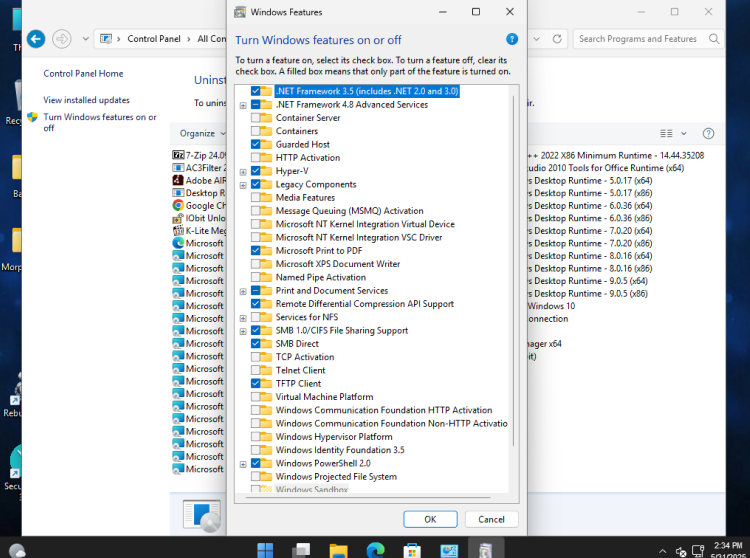Screen dimensions: 750x558
Task: Toggle Hyper-V checkbox
Action: (255, 171)
